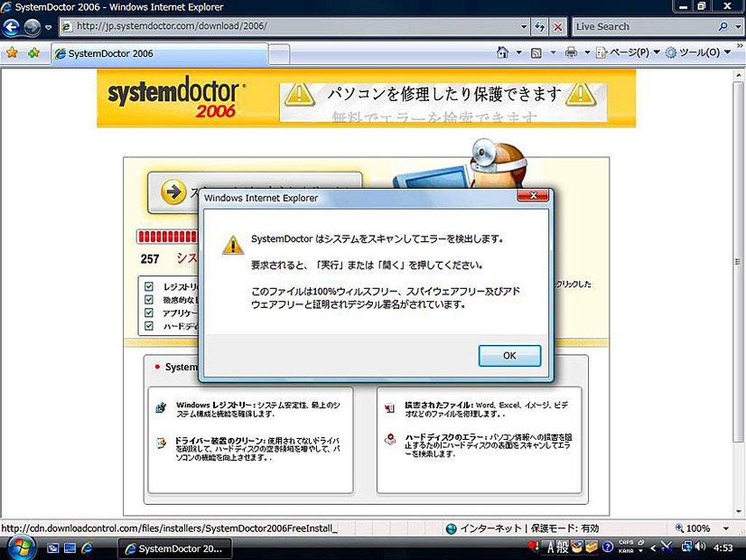Click the 損害されたファイル feature icon

[390, 407]
